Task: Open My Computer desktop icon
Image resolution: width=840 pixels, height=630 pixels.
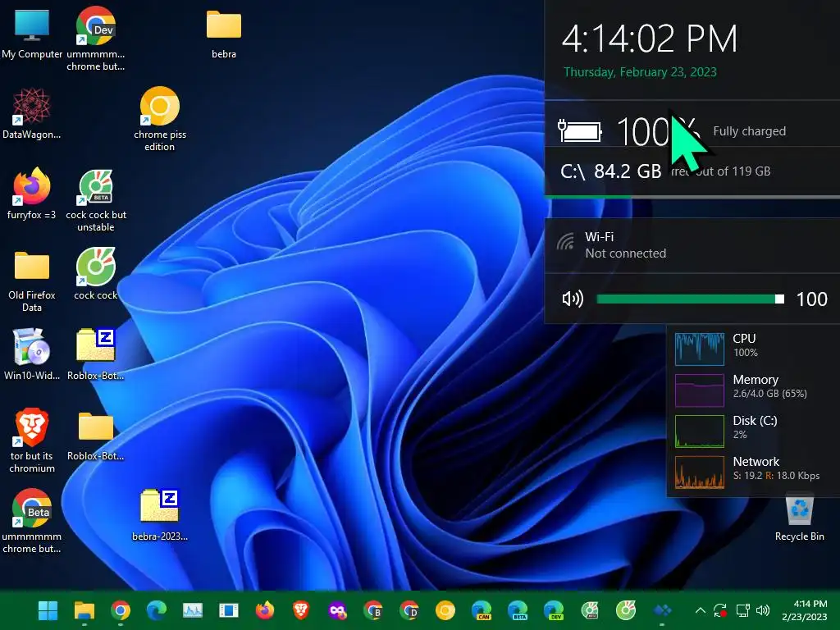Action: (x=32, y=34)
